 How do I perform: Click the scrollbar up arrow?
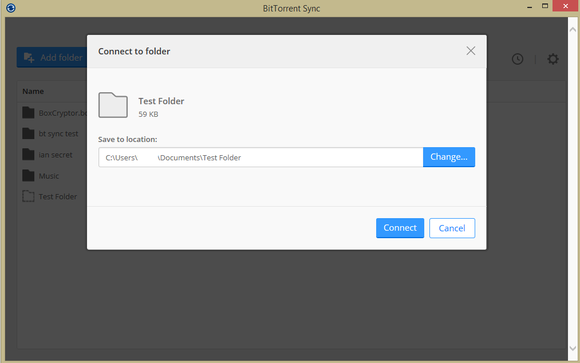coord(573,30)
